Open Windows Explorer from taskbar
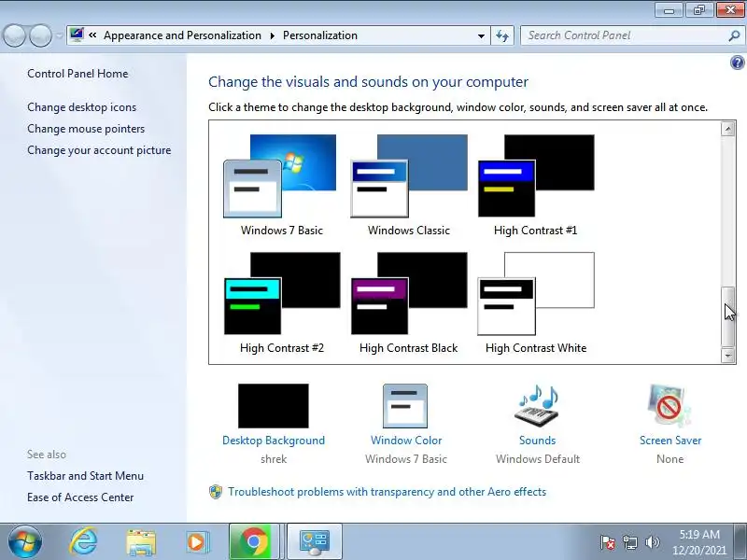747x560 pixels. 141,542
